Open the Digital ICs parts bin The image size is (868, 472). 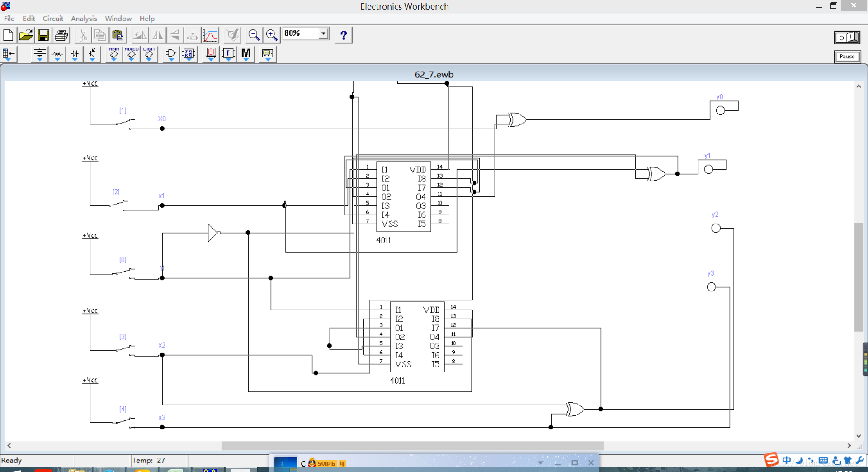click(x=149, y=54)
